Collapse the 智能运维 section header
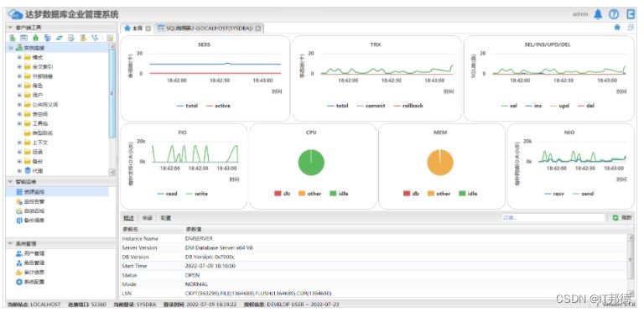Viewport: 644px width, 312px height. (60, 181)
